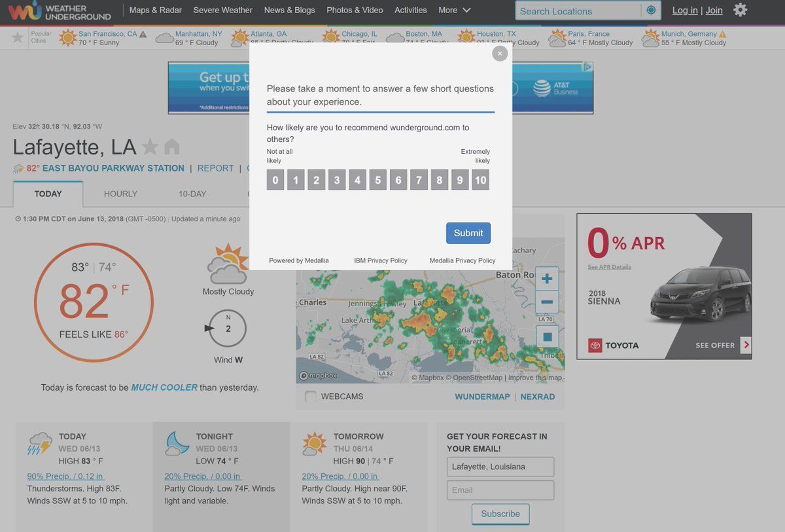Click See Offer in Toyota ad

(x=715, y=346)
